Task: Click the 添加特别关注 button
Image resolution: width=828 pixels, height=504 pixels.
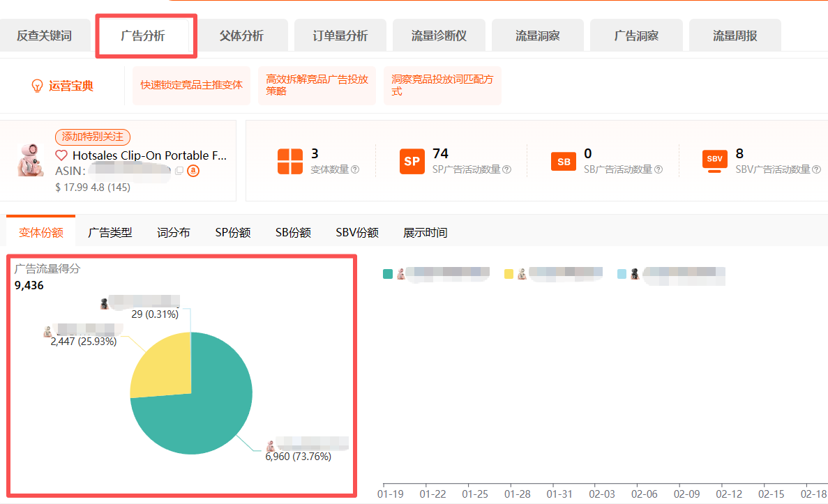Action: [x=93, y=137]
